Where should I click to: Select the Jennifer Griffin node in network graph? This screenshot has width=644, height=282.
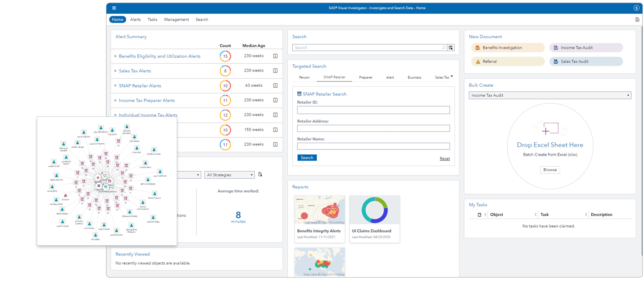coord(101,128)
